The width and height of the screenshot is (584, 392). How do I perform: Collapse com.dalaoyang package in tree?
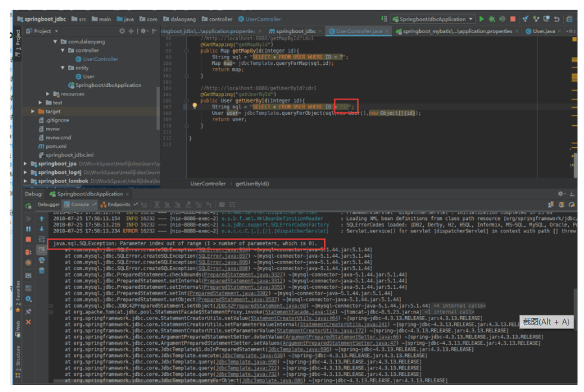point(55,42)
